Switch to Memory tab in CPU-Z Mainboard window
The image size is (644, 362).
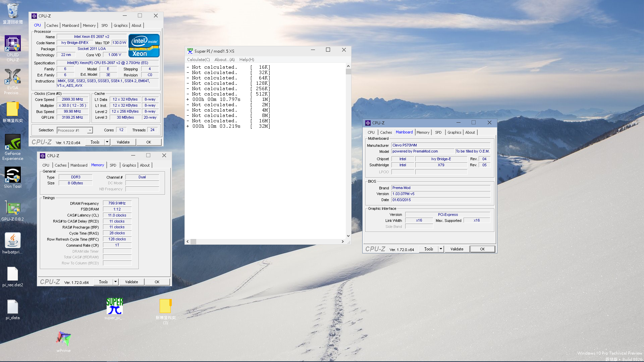[x=423, y=132]
